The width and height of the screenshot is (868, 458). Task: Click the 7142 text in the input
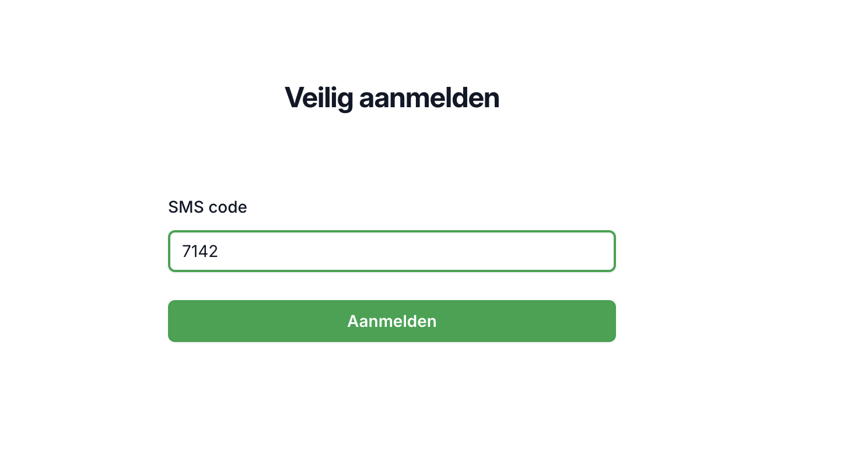200,251
